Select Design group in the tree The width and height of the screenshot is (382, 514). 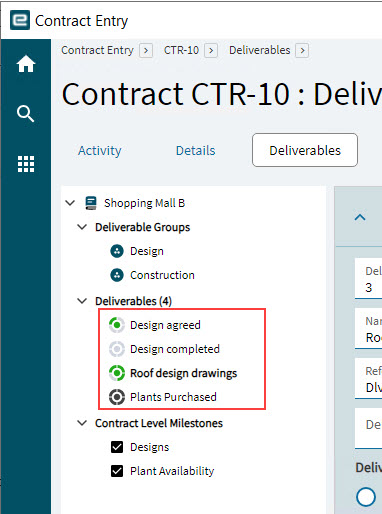click(147, 251)
